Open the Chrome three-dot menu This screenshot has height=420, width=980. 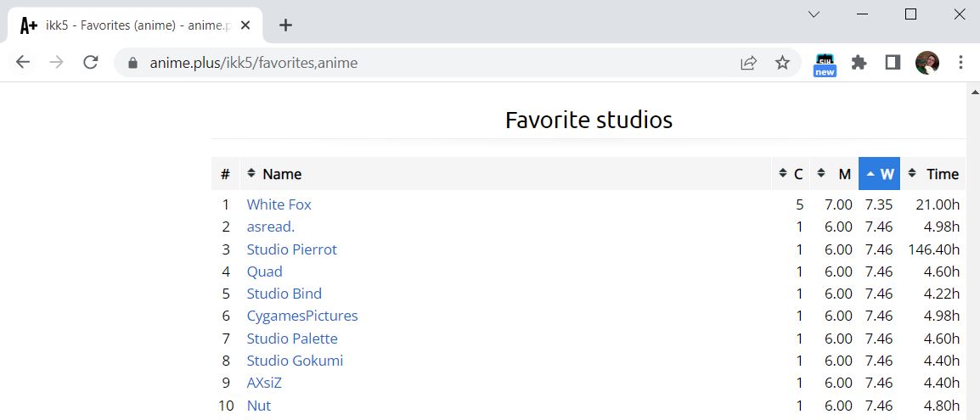point(960,62)
